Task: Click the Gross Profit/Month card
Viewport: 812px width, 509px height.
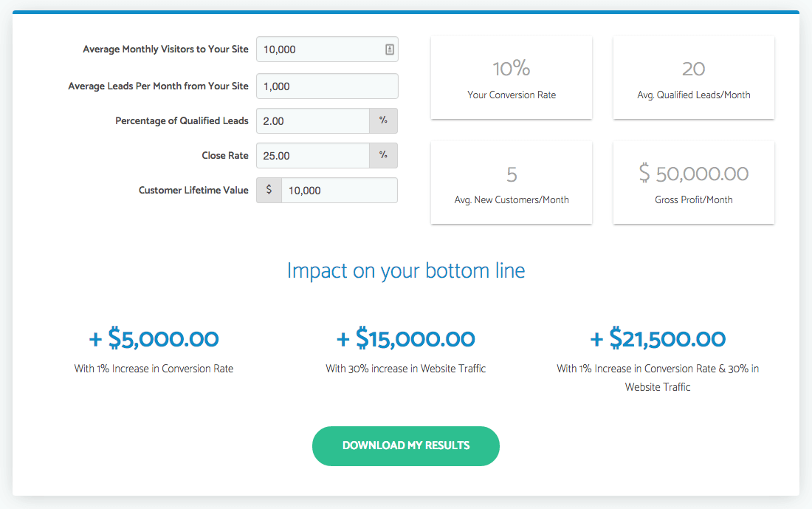Action: (694, 182)
